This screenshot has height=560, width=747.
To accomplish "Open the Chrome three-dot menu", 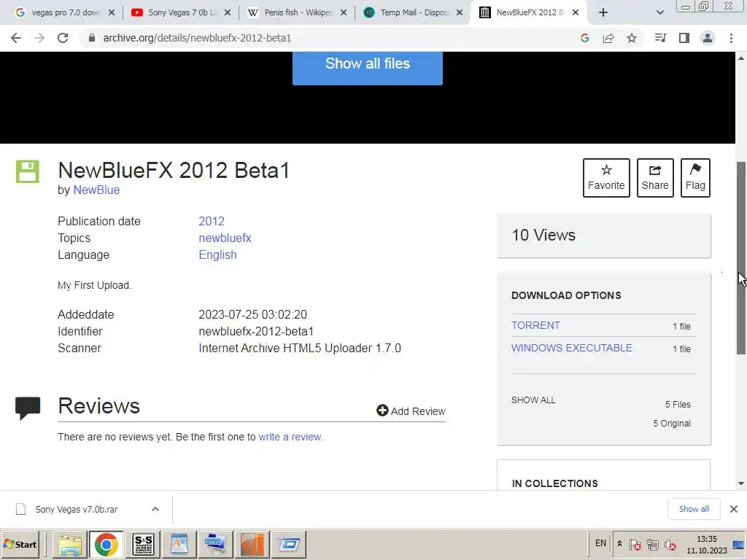I will tap(731, 38).
